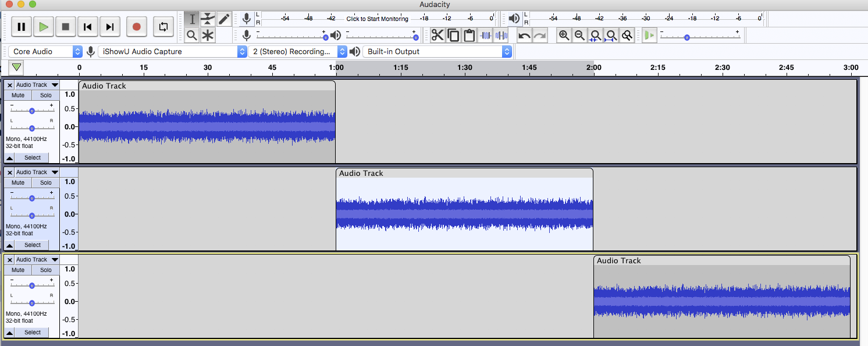Adjust the first track's pan slider
Screen dimensions: 868x346
coord(32,128)
